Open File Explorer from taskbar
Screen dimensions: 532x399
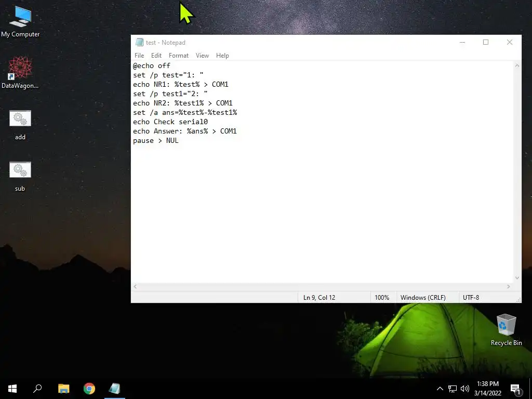tap(63, 389)
